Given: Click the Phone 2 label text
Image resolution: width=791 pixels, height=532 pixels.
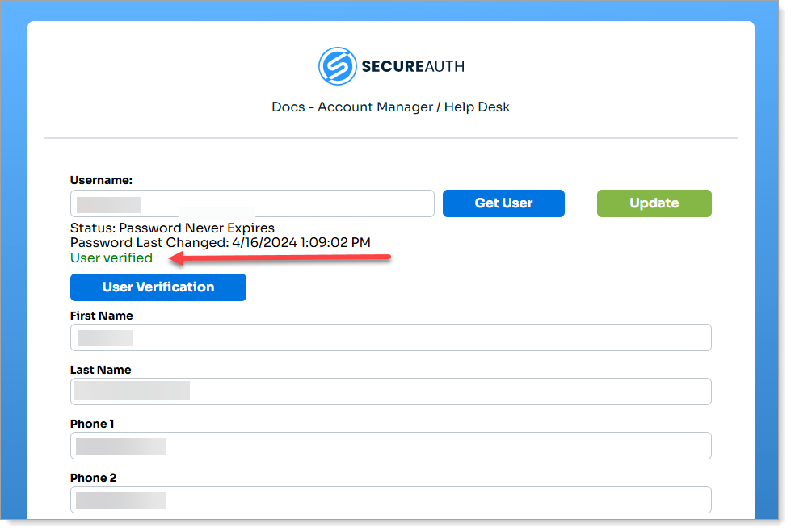Looking at the screenshot, I should pyautogui.click(x=91, y=478).
